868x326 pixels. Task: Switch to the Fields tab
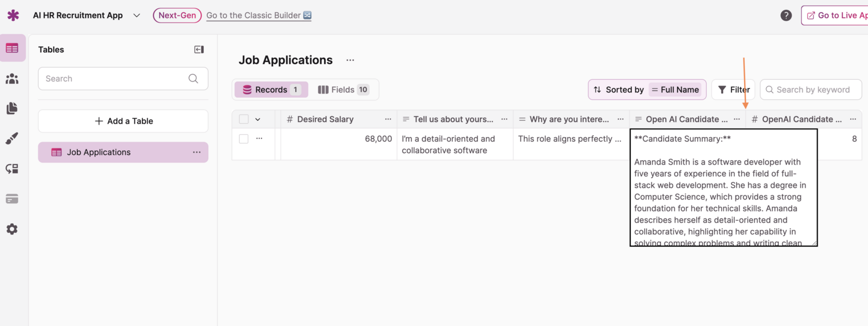point(343,90)
